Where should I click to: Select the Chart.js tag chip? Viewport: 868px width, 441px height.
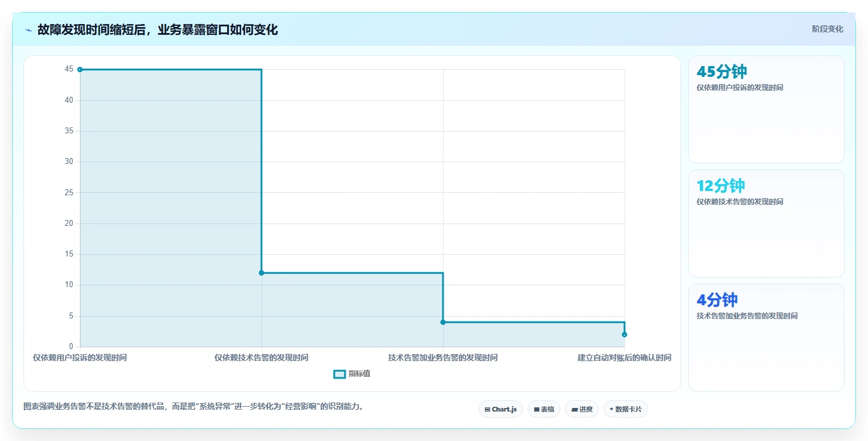[x=501, y=409]
